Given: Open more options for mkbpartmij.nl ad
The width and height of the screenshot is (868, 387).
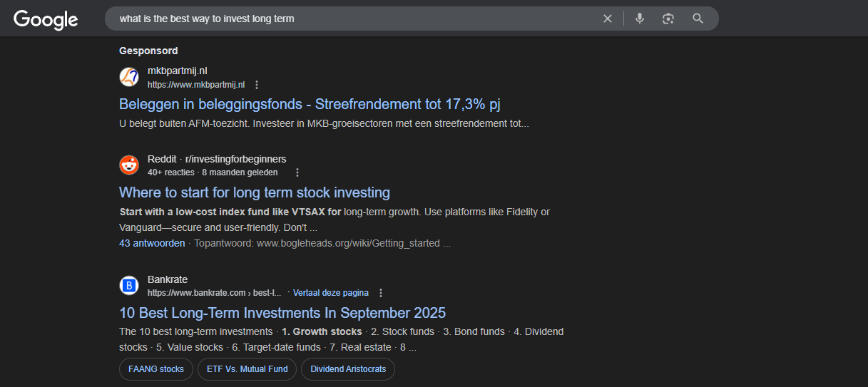Looking at the screenshot, I should [x=257, y=85].
